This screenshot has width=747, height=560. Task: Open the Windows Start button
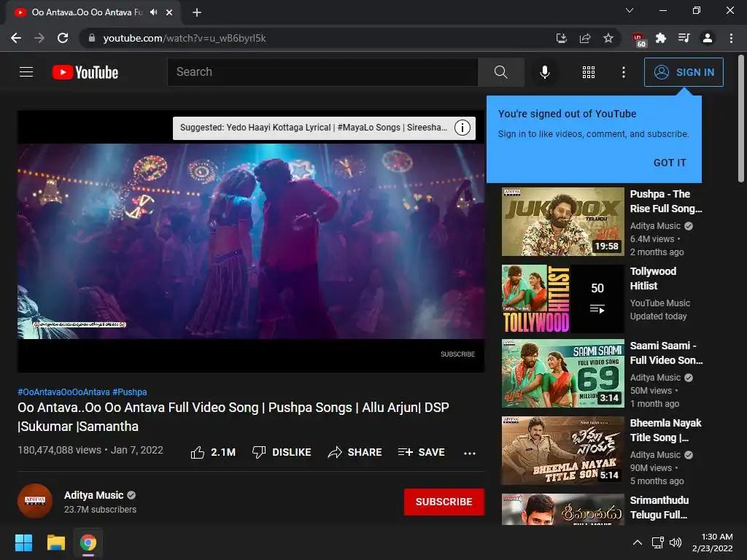[23, 542]
